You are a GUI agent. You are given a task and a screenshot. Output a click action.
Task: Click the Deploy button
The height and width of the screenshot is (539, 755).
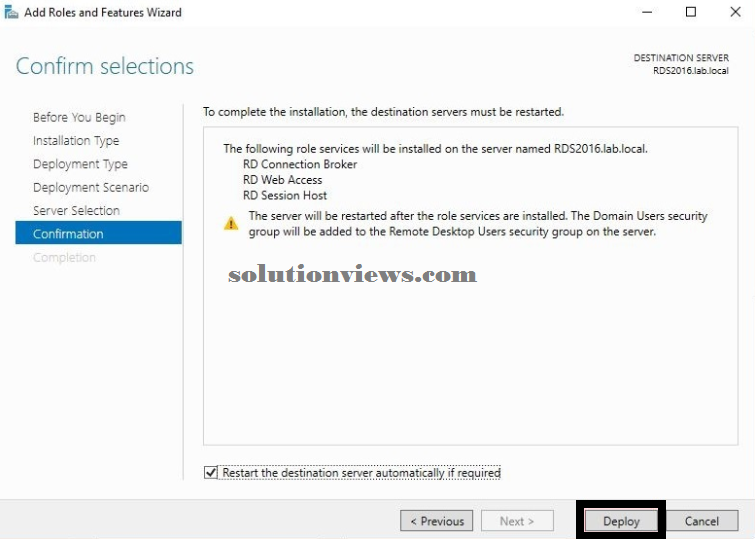click(621, 521)
